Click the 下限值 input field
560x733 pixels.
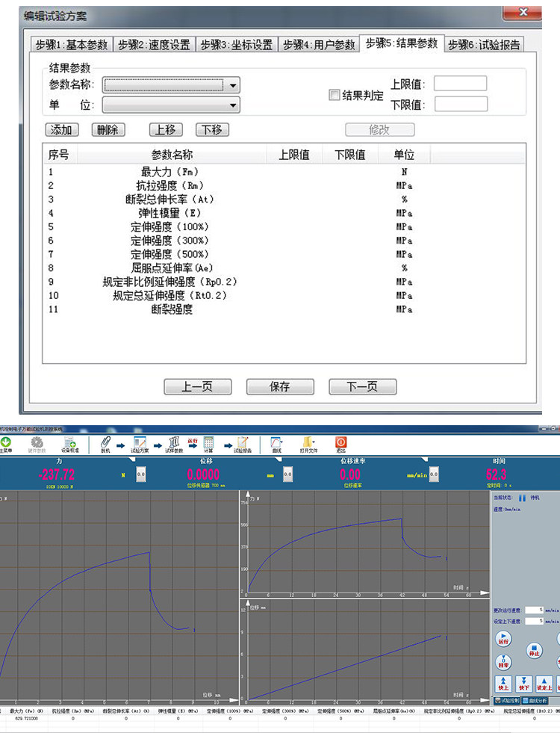pyautogui.click(x=461, y=104)
